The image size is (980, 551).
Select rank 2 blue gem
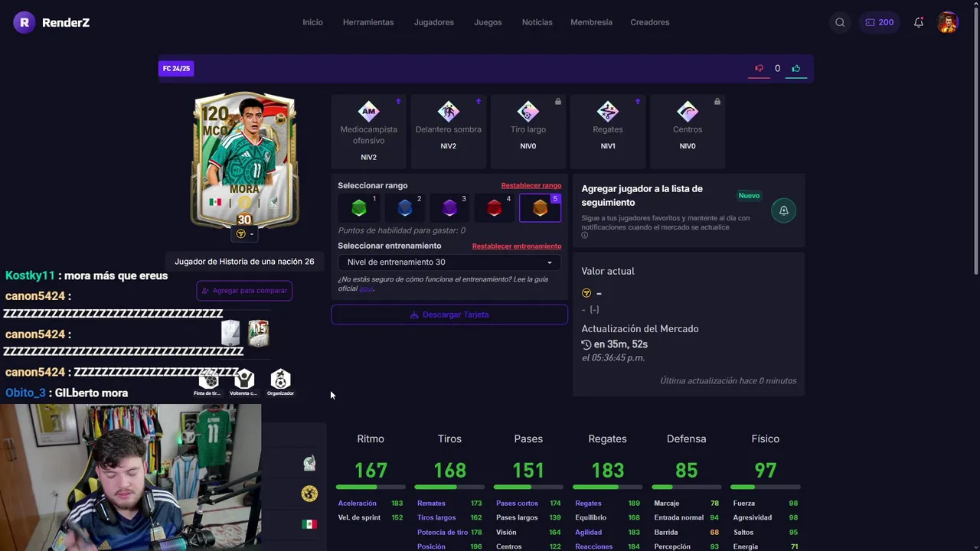point(405,207)
